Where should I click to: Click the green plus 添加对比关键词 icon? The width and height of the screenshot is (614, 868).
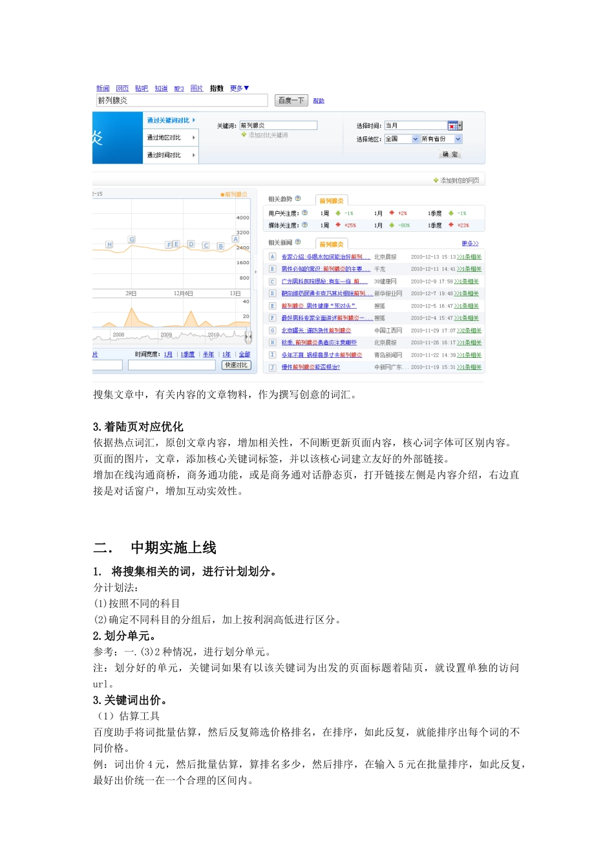point(244,135)
